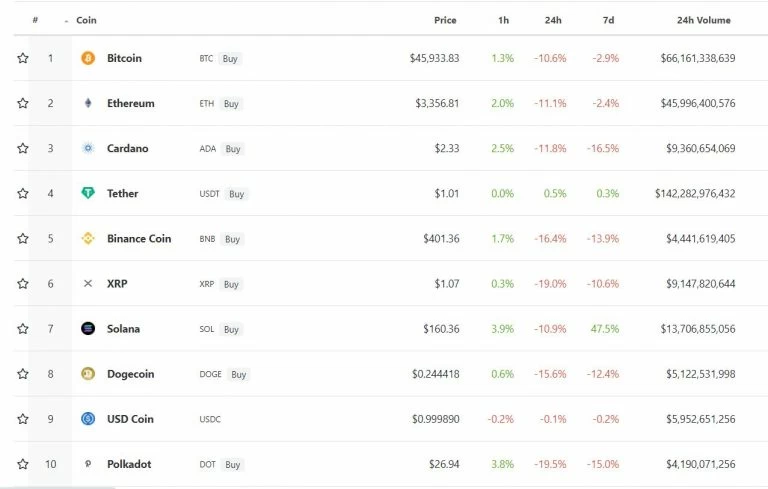768x489 pixels.
Task: Click the Solana logo icon
Action: click(x=88, y=328)
